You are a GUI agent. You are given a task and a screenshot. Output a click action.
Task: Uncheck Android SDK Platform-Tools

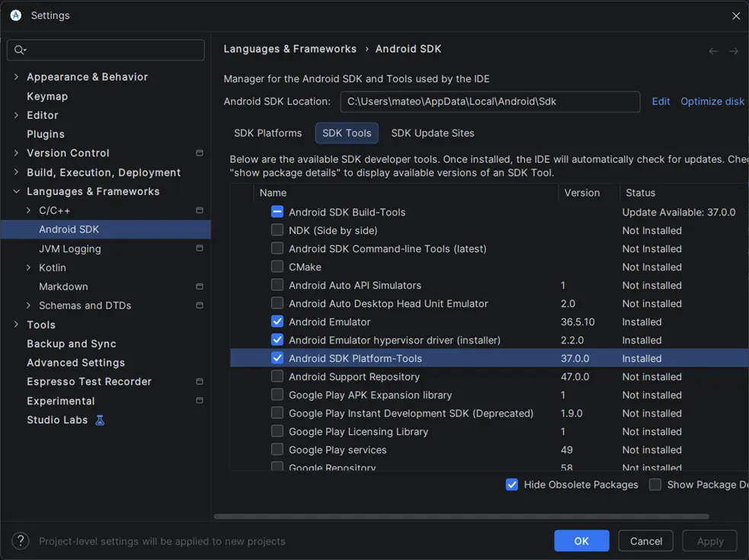[x=277, y=357]
